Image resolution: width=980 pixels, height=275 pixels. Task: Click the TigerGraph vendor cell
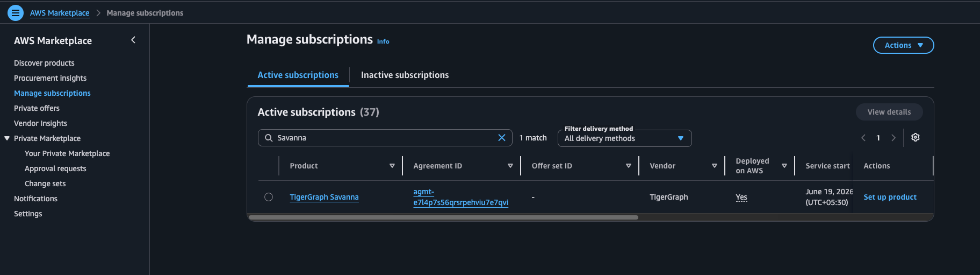[668, 197]
